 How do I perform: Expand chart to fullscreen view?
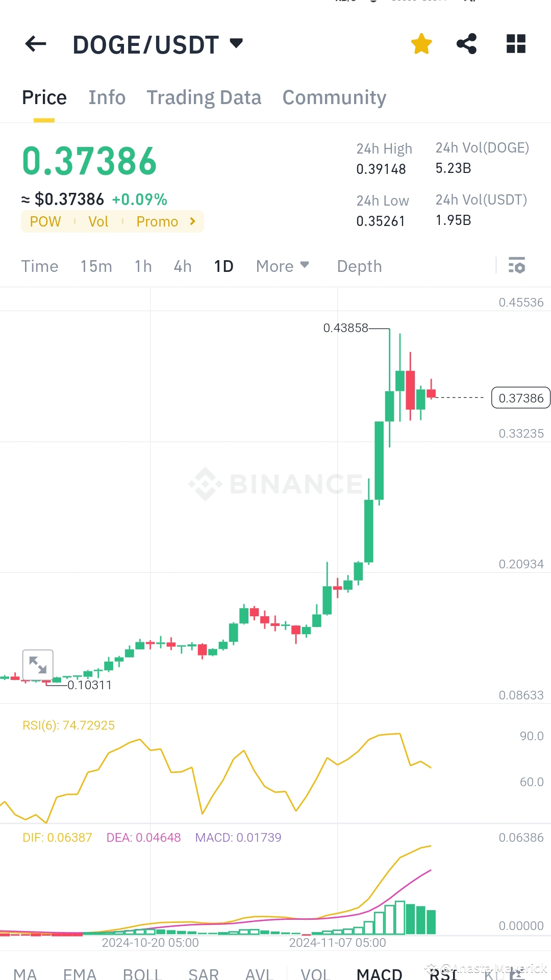(38, 665)
